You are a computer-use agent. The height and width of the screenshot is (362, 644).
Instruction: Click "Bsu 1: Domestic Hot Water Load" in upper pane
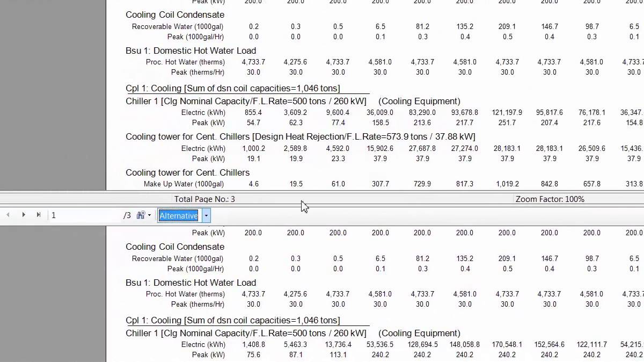point(191,50)
